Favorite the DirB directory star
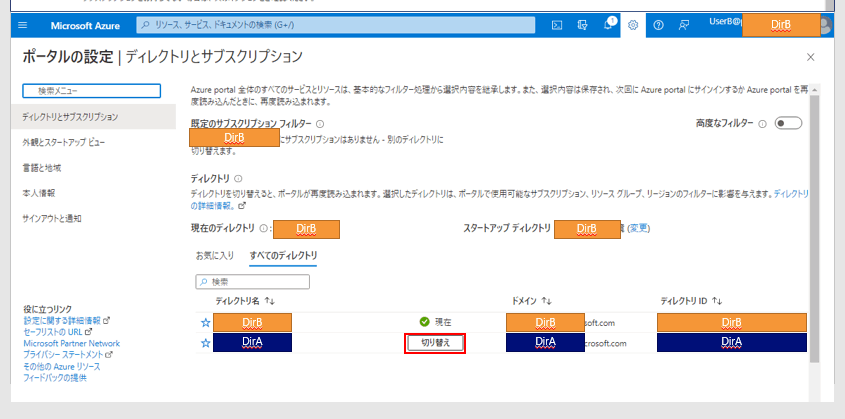Viewport: 845px width, 419px height. click(x=205, y=323)
